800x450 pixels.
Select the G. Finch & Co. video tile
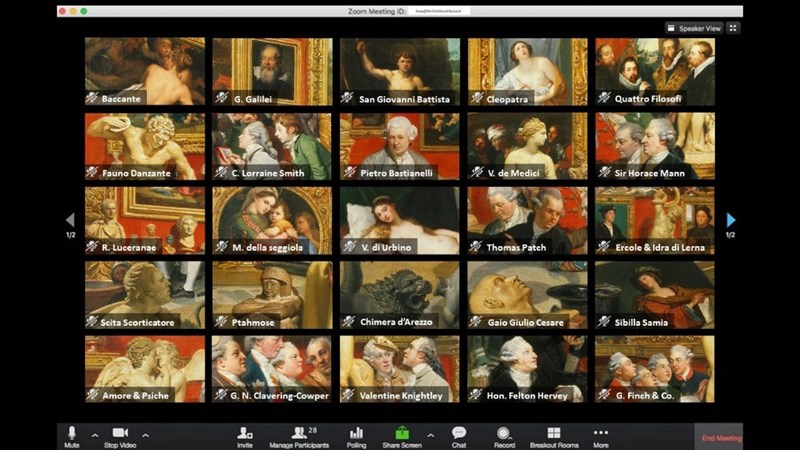(655, 369)
